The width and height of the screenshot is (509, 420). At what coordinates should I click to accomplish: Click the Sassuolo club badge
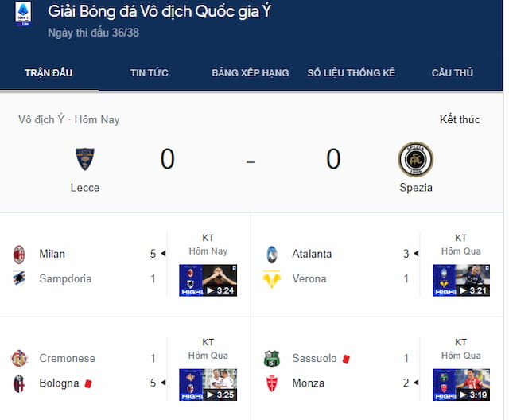(272, 359)
